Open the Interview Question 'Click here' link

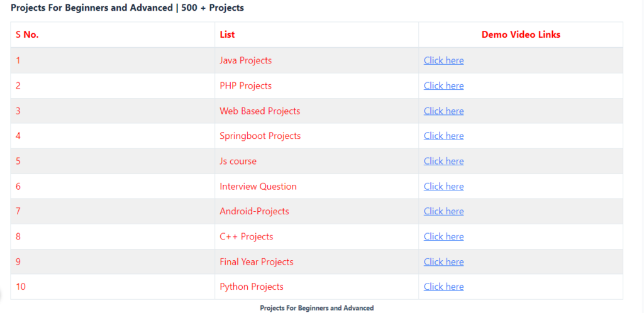443,186
